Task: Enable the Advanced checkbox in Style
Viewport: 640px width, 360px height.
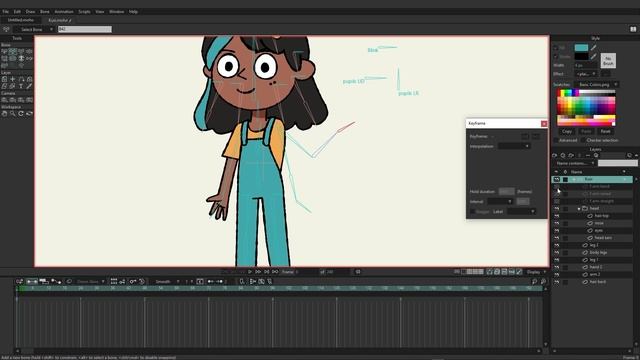Action: tap(556, 140)
